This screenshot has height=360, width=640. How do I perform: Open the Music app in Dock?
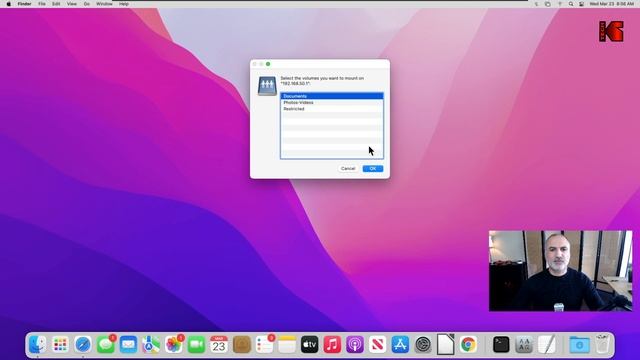tap(332, 344)
